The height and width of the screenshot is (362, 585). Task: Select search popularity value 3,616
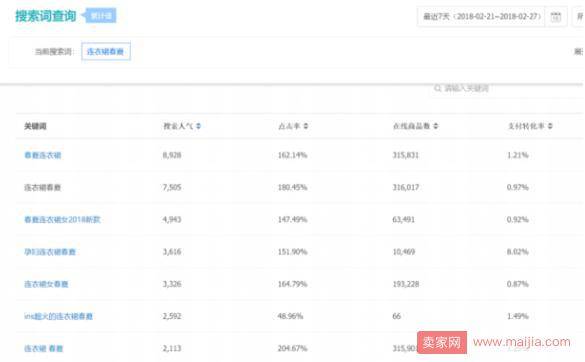(x=172, y=252)
